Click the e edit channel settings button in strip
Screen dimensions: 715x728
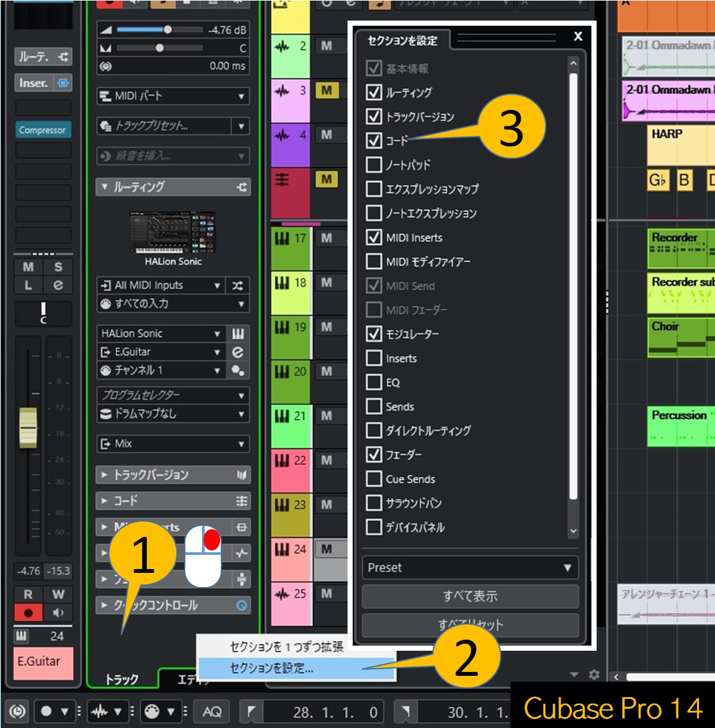point(58,285)
